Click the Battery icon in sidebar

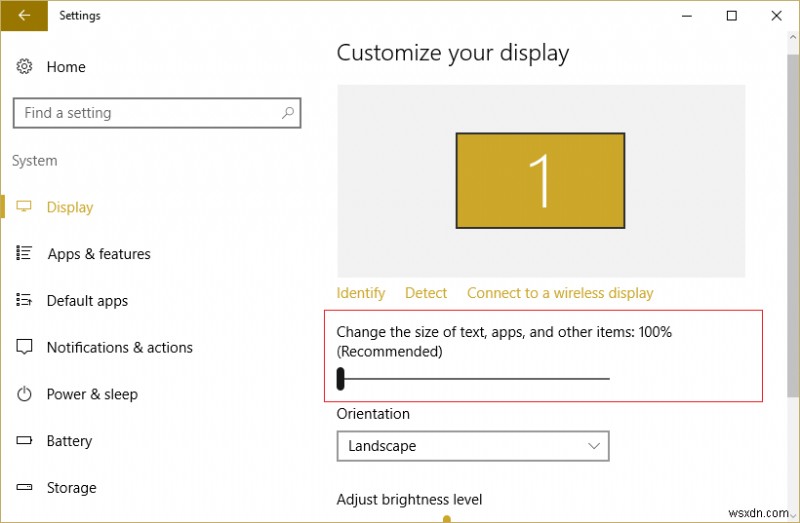tap(25, 441)
